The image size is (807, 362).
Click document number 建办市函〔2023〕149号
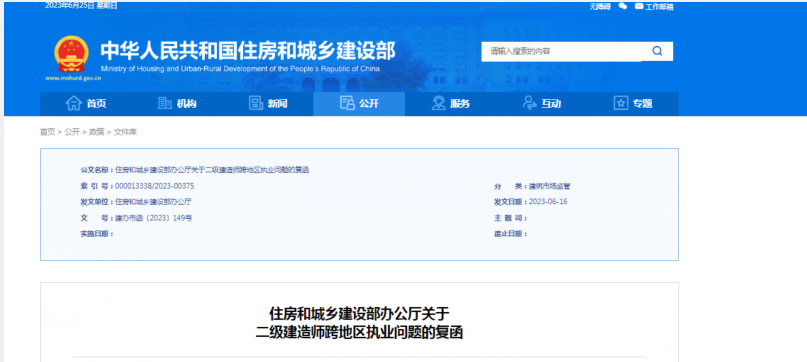pos(154,218)
